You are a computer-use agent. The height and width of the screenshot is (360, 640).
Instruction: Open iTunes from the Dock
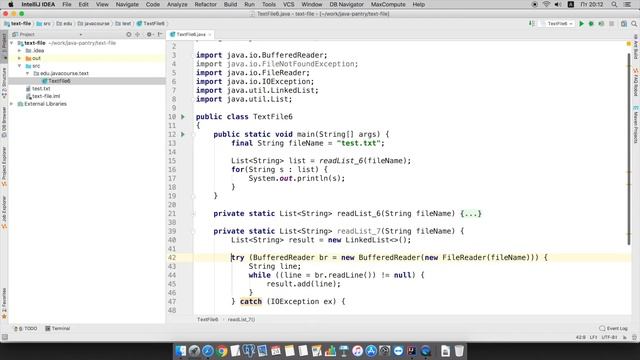tap(357, 351)
